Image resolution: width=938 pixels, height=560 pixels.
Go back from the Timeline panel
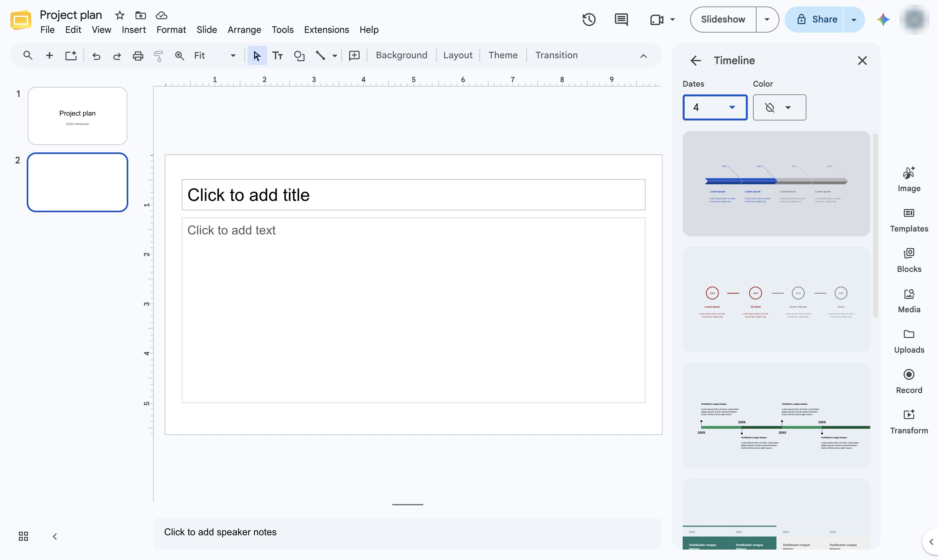pos(695,60)
